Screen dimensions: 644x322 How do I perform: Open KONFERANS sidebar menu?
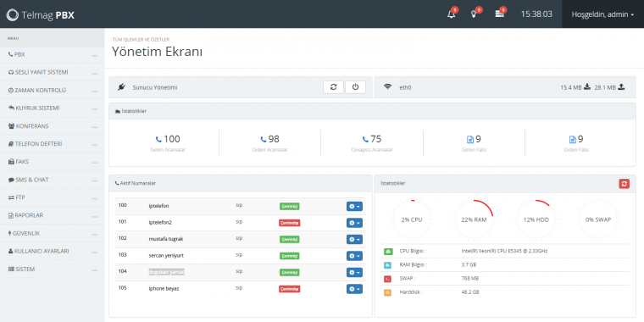[x=53, y=125]
